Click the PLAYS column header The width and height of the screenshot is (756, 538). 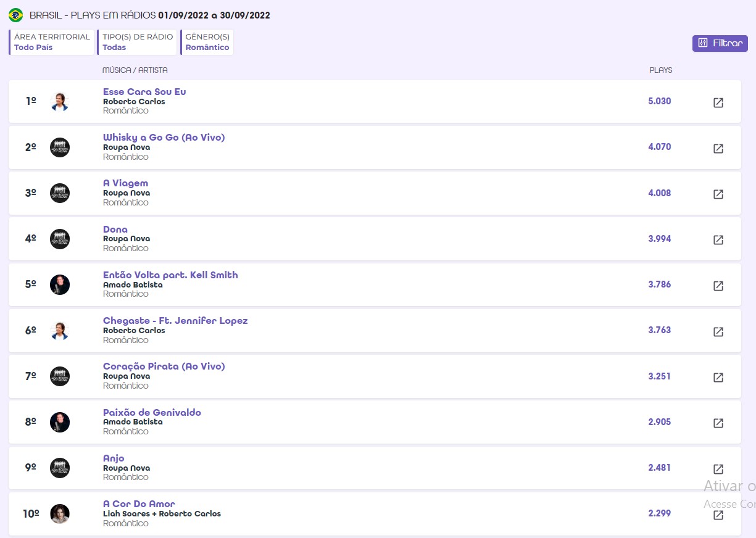click(661, 70)
